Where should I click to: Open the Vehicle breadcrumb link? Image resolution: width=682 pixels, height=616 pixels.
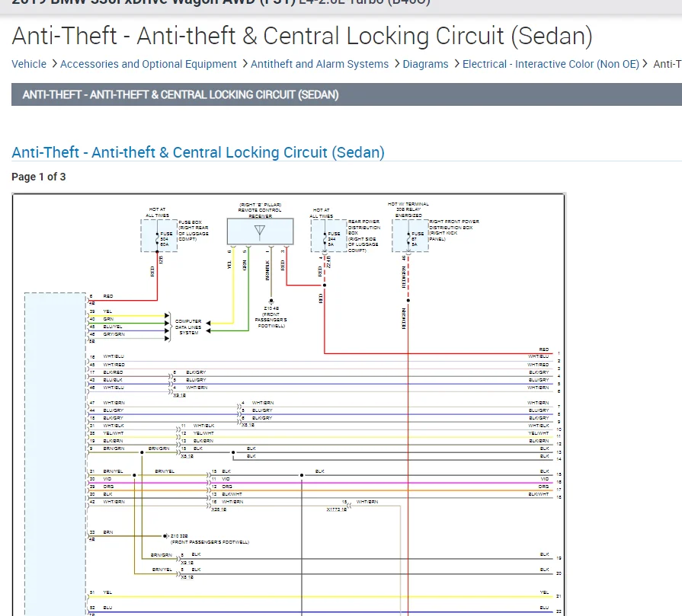29,64
